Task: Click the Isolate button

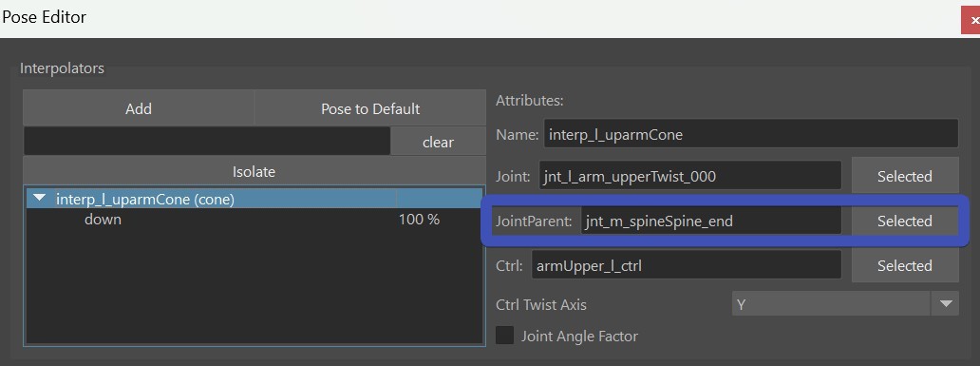Action: click(254, 171)
